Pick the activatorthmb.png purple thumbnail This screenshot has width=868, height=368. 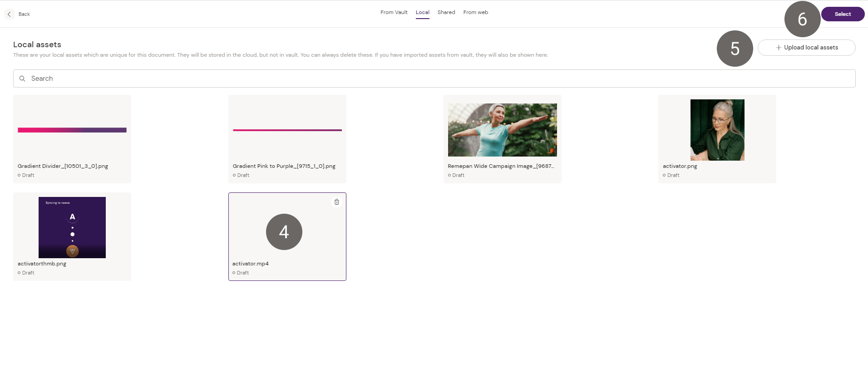coord(72,227)
